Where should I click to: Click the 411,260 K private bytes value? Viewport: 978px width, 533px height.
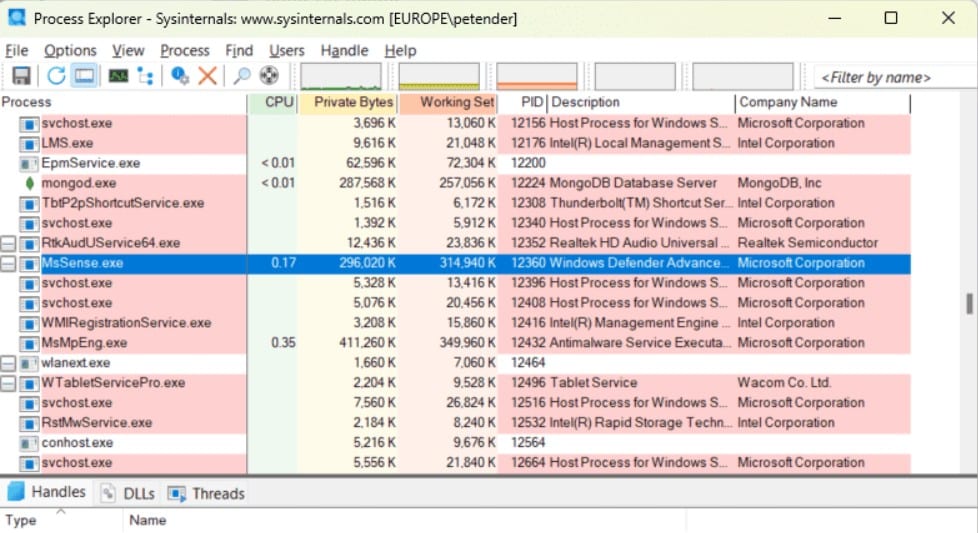tap(368, 343)
